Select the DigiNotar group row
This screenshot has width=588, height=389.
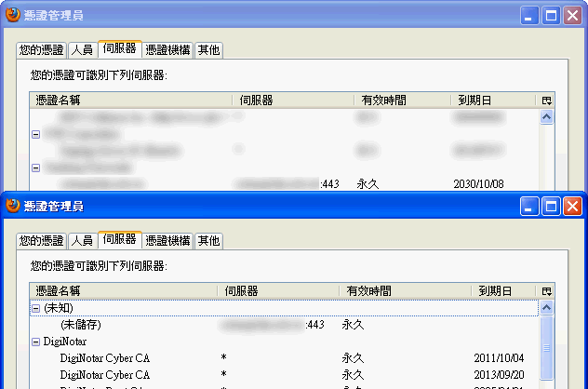point(285,342)
